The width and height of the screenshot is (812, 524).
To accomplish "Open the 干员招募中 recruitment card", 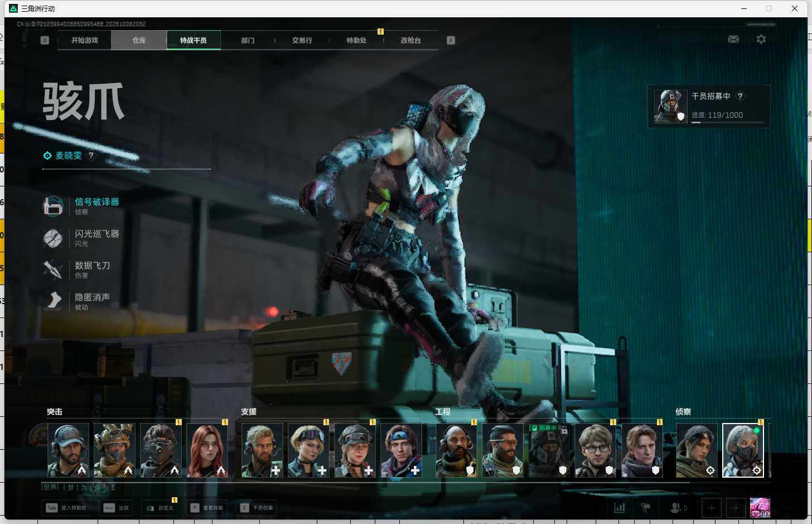I will coord(709,106).
